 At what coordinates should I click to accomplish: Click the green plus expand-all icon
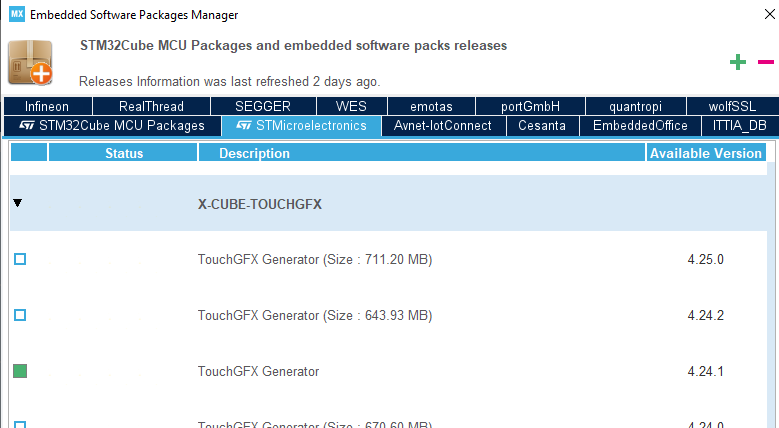738,62
